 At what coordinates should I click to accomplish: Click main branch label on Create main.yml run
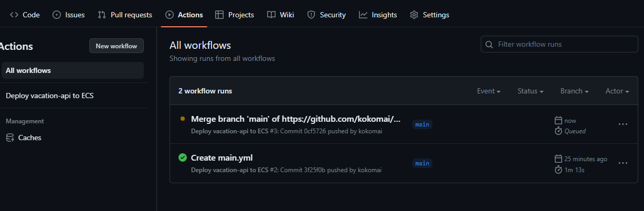pyautogui.click(x=422, y=163)
